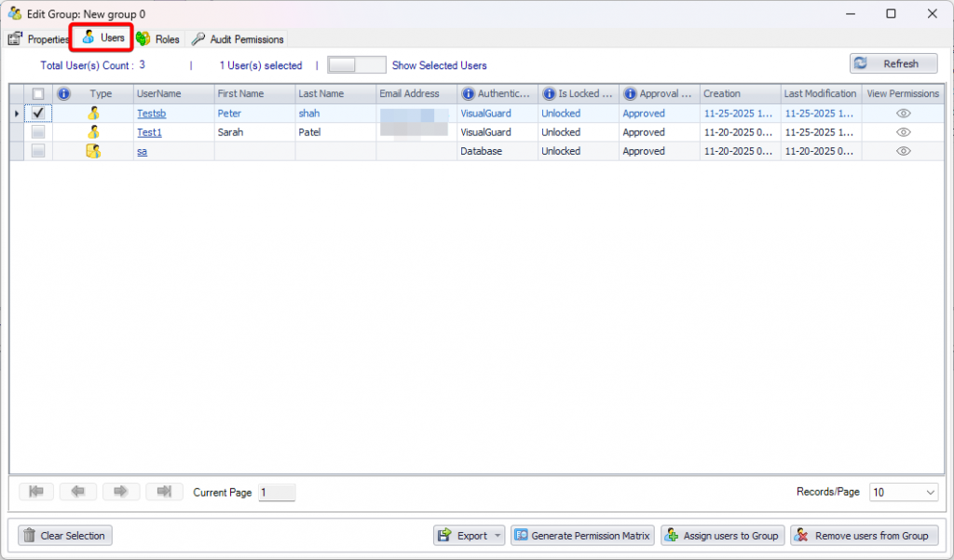Click the info icon beside Approval column header

click(x=630, y=94)
